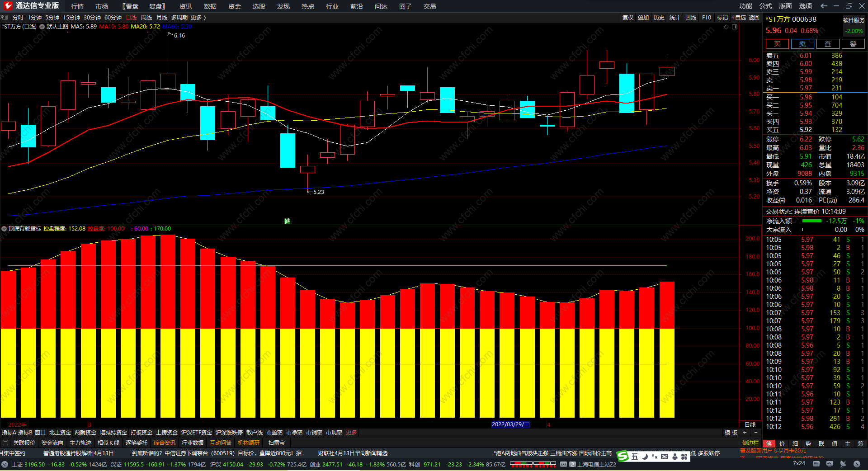Toggle 指标B indicator group
The height and width of the screenshot is (471, 868).
point(25,433)
